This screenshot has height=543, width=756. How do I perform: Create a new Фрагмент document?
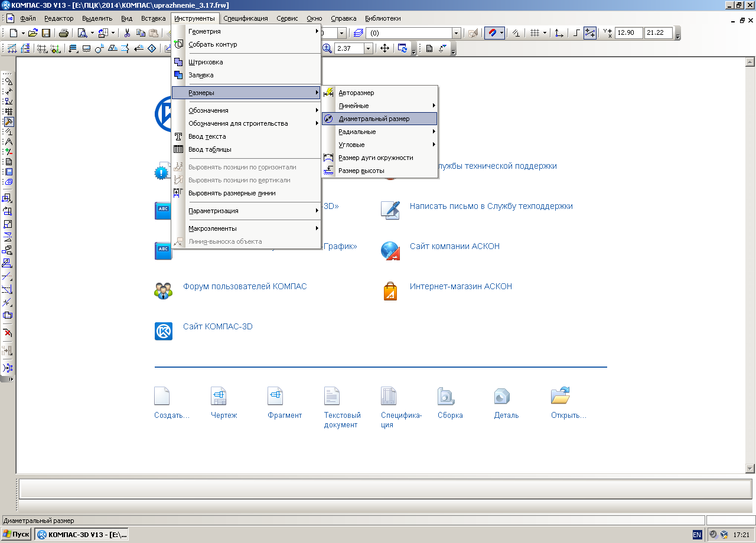284,403
